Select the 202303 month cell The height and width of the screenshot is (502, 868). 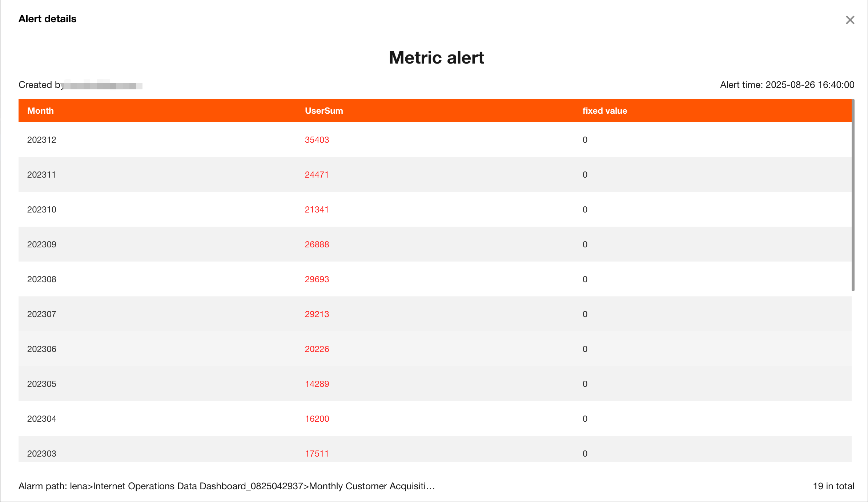[x=41, y=454]
